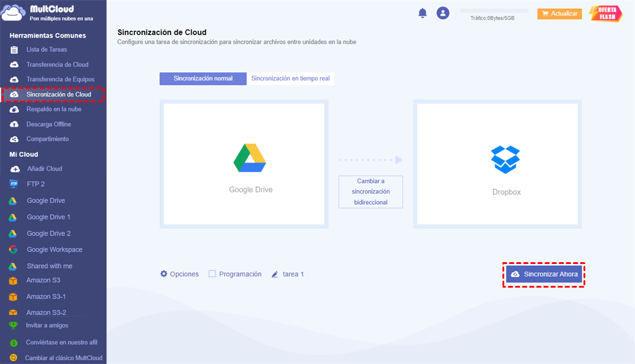Click the Amazon S3-1 box icon

pyautogui.click(x=13, y=297)
